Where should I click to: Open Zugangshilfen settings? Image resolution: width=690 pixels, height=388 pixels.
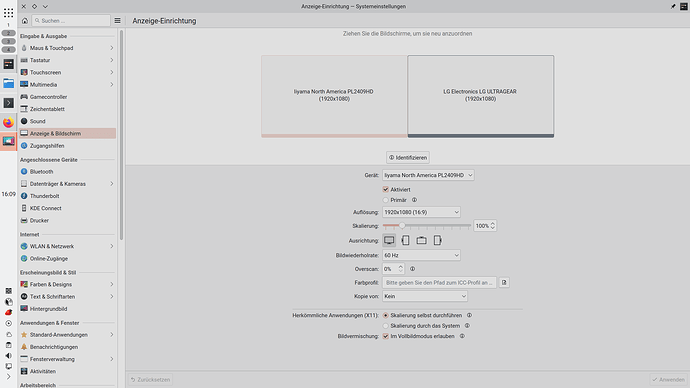pyautogui.click(x=67, y=146)
